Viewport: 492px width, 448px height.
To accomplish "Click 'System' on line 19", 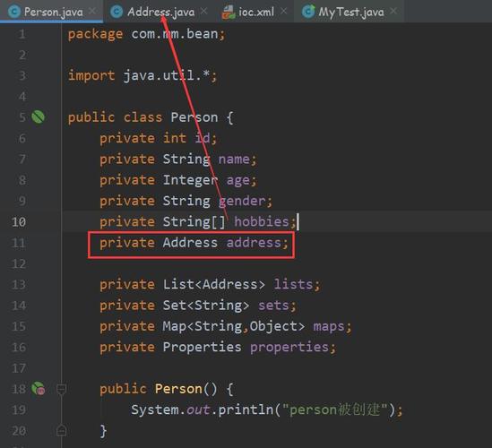I will point(155,410).
